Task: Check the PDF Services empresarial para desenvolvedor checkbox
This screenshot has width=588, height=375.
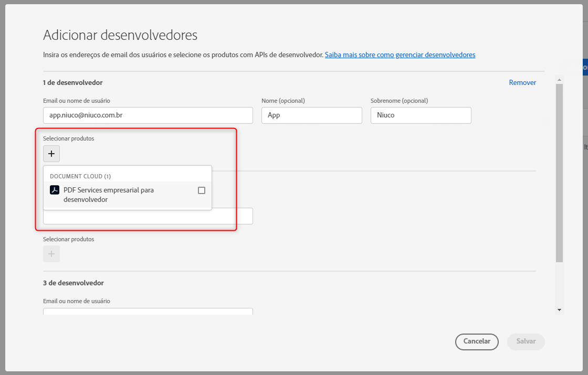Action: (202, 190)
